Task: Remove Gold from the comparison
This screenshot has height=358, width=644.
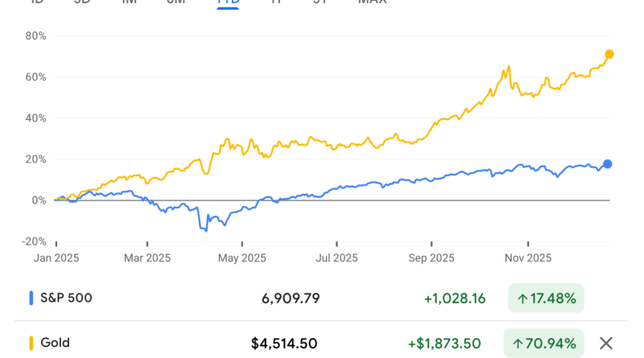Action: pos(606,344)
